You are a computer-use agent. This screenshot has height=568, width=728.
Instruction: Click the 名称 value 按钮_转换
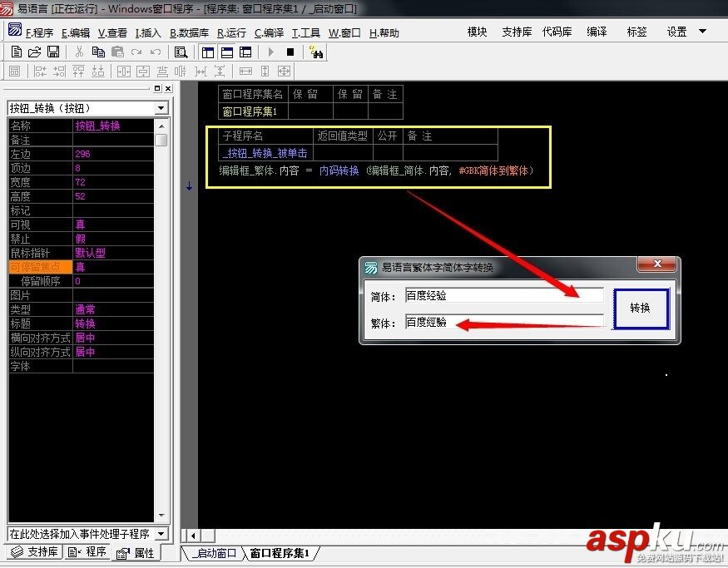pyautogui.click(x=97, y=126)
